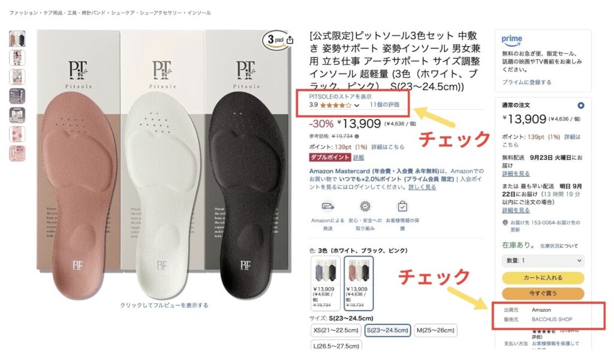Click カートに入れる button
614x364 pixels.
[x=543, y=278]
